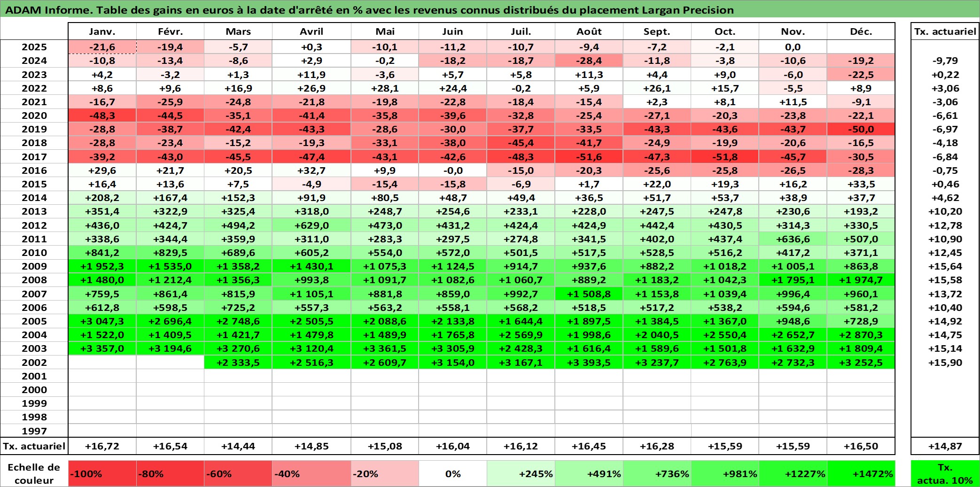Viewport: 980px width, 487px height.
Task: Select the +16,50 bottom actuarial value
Action: [861, 446]
